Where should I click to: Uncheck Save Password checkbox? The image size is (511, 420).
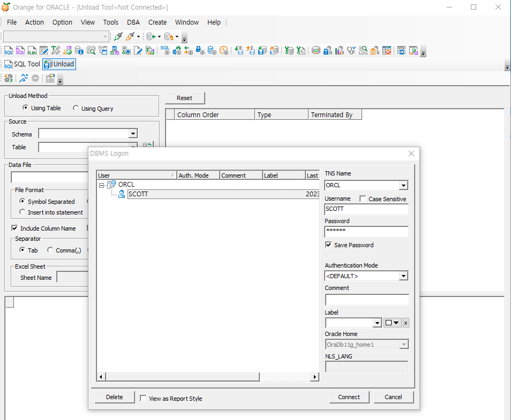tap(328, 245)
